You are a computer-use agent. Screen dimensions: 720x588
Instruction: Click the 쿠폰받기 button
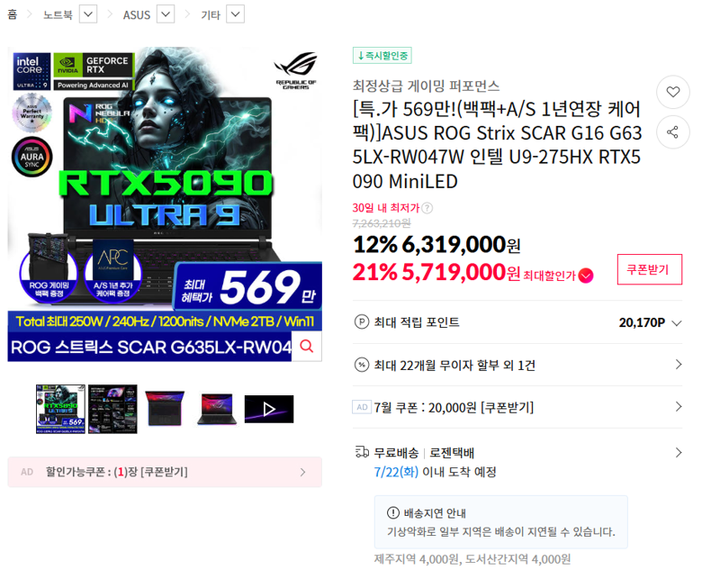649,269
